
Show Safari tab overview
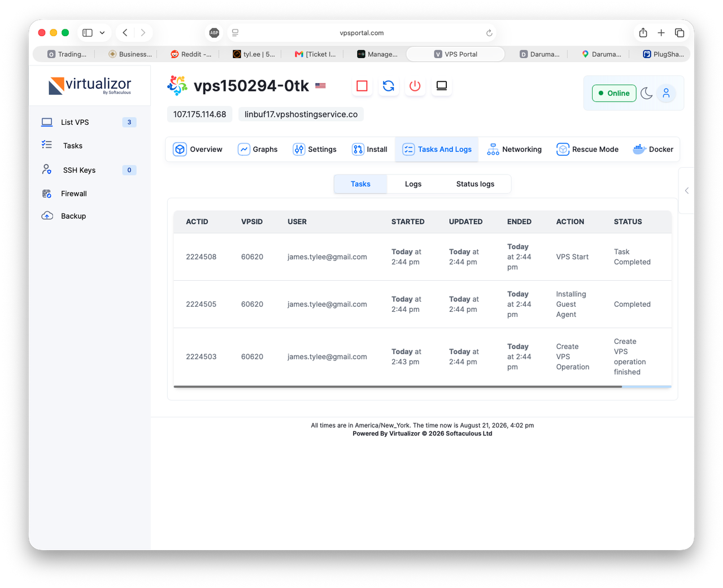[x=680, y=33]
